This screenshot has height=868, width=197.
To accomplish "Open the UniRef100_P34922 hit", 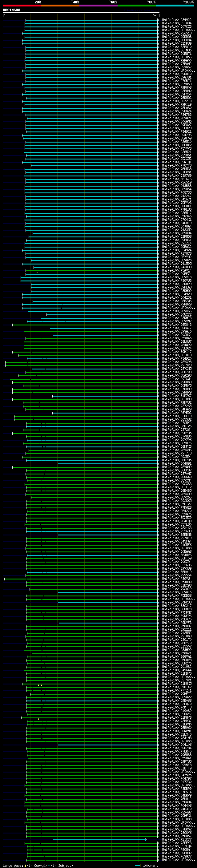I will click(x=177, y=20).
